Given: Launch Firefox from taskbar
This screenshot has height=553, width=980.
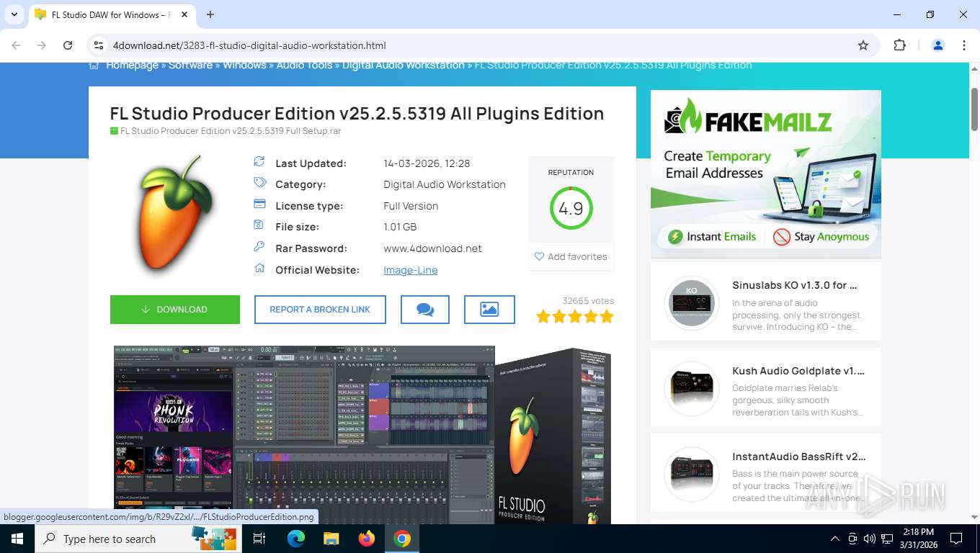Looking at the screenshot, I should [367, 539].
